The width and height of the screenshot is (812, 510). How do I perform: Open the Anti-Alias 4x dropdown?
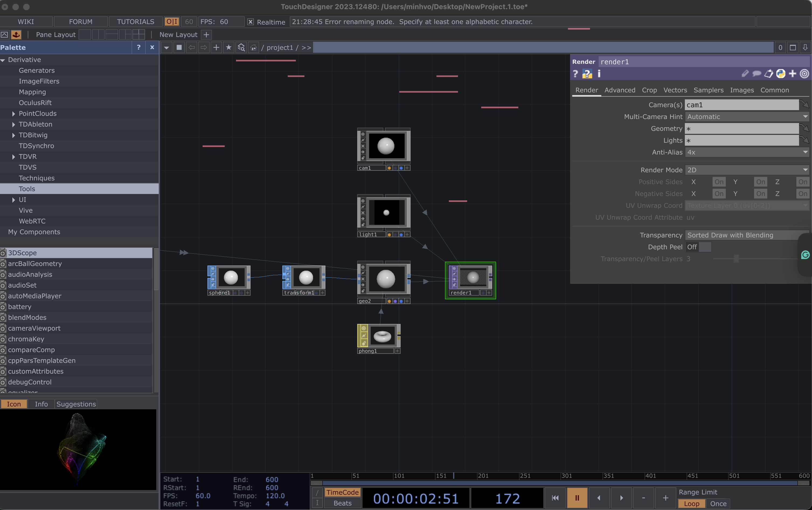[747, 152]
